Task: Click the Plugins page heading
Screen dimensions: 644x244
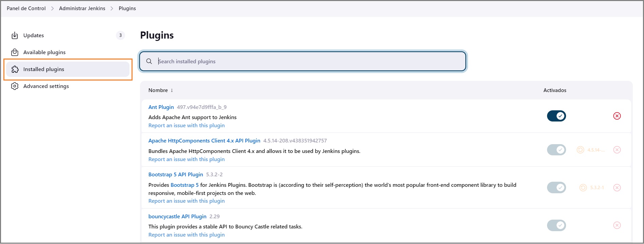Action: pyautogui.click(x=157, y=35)
